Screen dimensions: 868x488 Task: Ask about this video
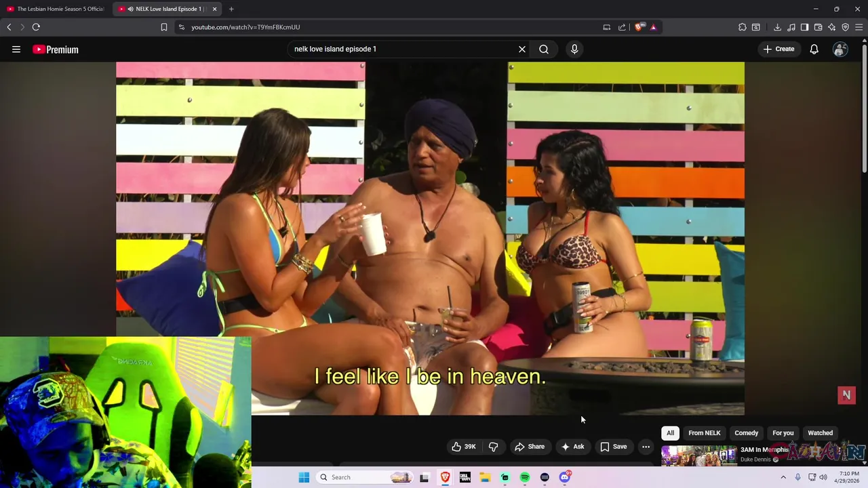coord(572,447)
